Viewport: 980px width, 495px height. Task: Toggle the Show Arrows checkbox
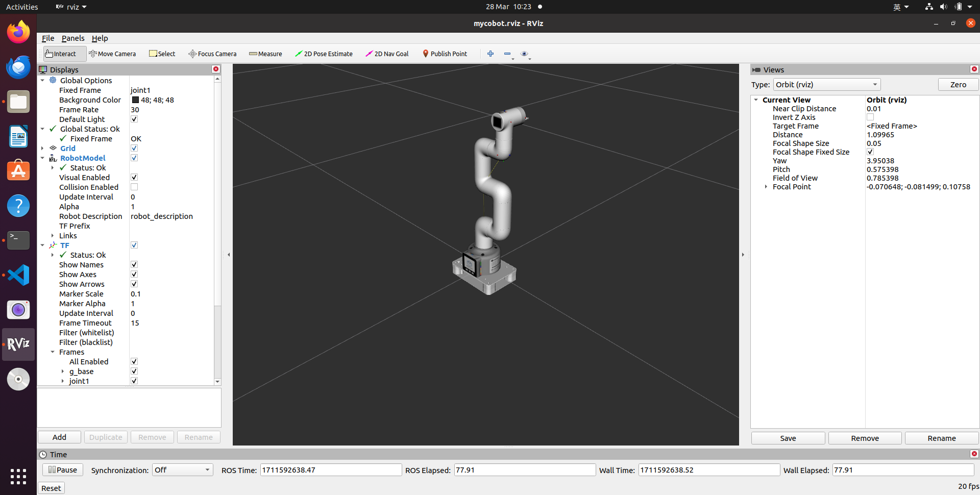click(134, 284)
